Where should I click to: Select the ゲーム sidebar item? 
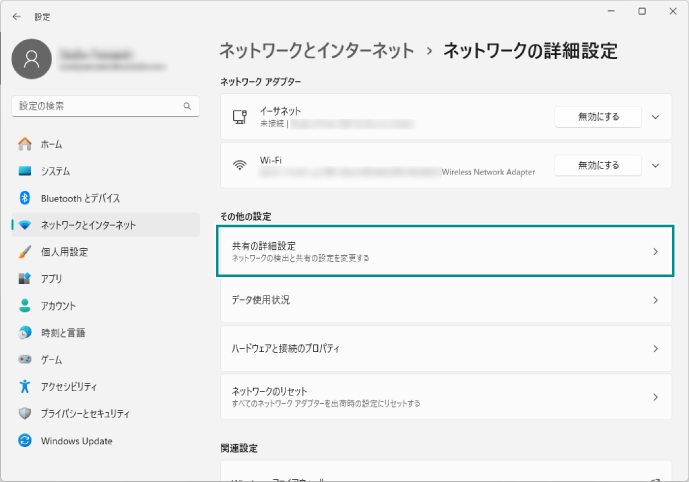(51, 359)
